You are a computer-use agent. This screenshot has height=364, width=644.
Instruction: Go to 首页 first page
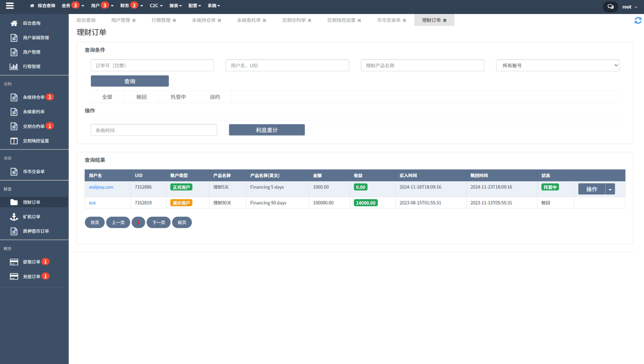tap(95, 223)
